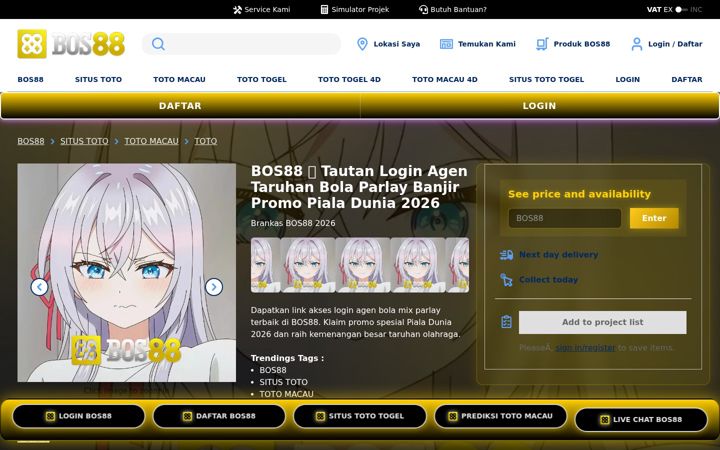The image size is (720, 450).
Task: Click Simulator Projek text link
Action: (360, 10)
